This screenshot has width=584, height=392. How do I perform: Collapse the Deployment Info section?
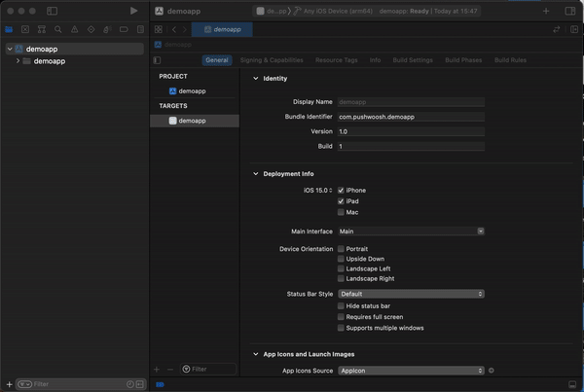(255, 173)
